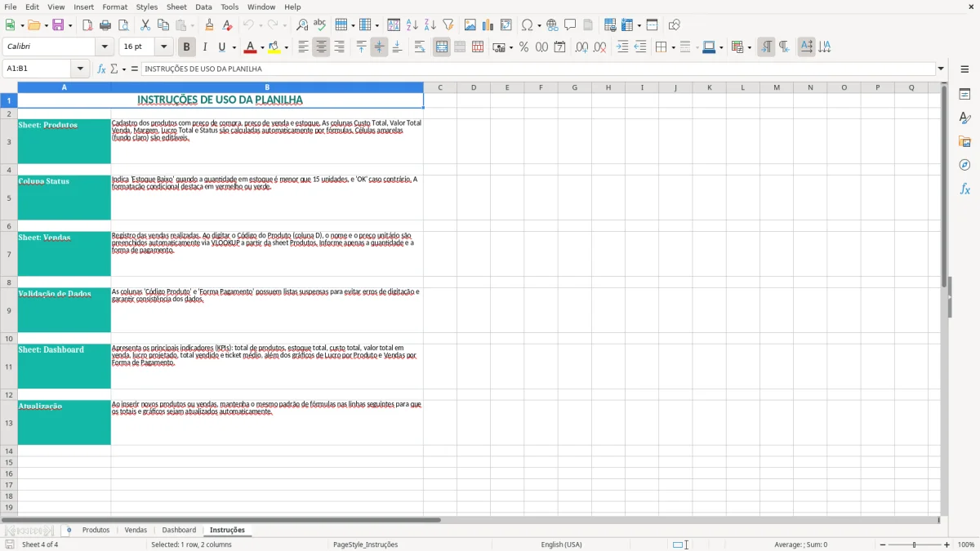Screen dimensions: 980x551
Task: Click zoom in plus button
Action: [947, 544]
